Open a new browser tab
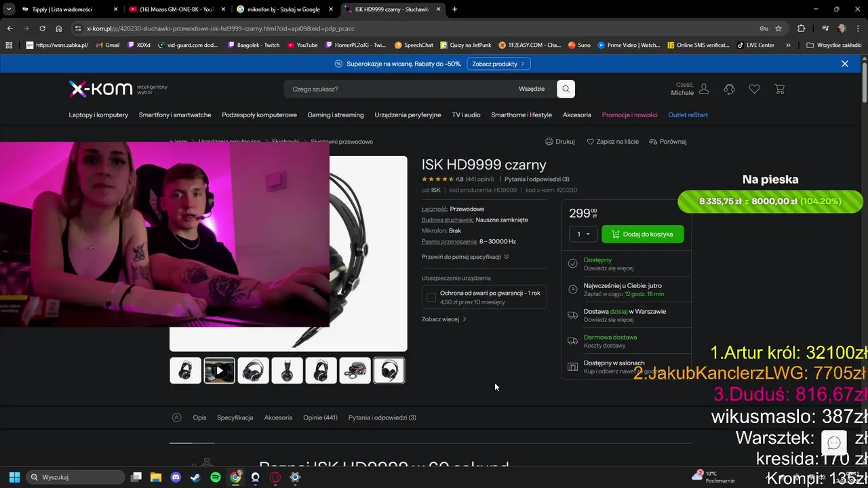This screenshot has width=868, height=488. (x=454, y=9)
